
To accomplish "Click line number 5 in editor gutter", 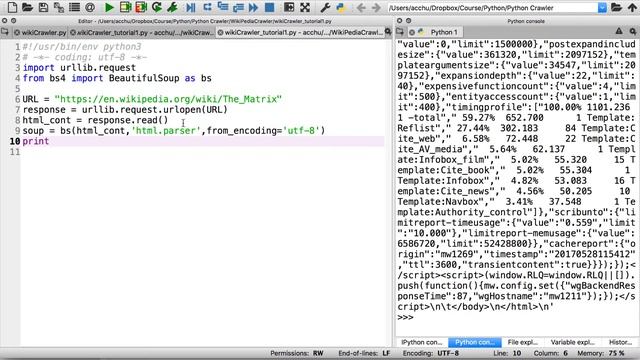I will 17,89.
